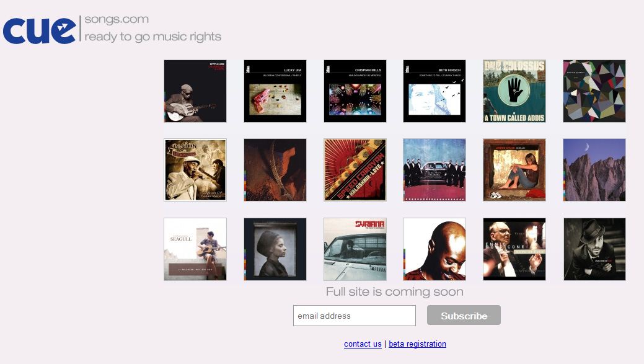Viewport: 644px width, 364px height.
Task: Select the bald smiling man album cover
Action: click(434, 249)
